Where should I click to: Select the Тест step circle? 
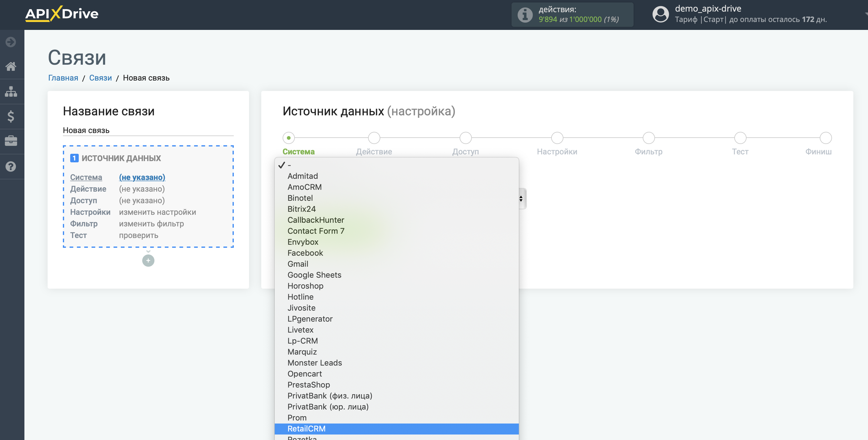pos(740,138)
